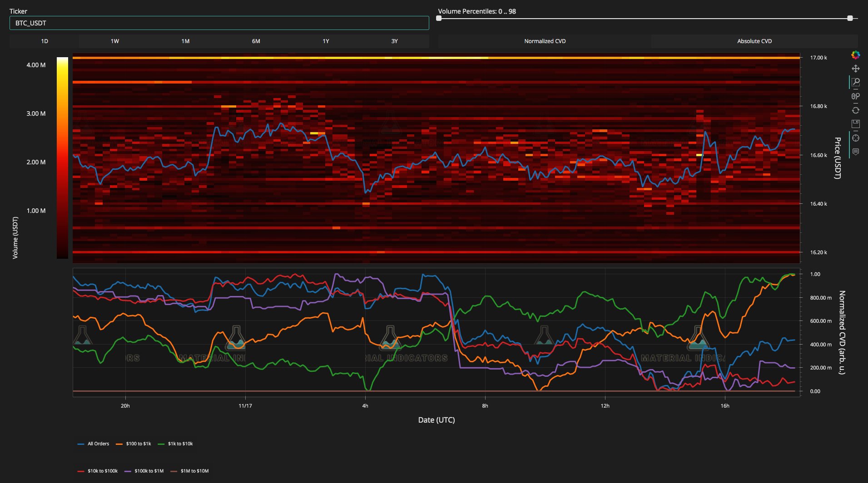This screenshot has height=483, width=868.
Task: Set timeframe to 1W
Action: 115,41
